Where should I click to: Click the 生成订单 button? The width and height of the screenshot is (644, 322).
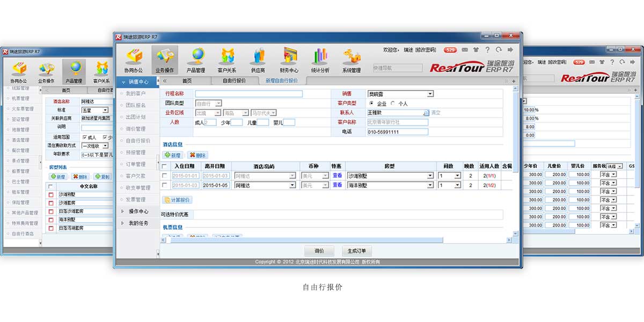point(357,251)
